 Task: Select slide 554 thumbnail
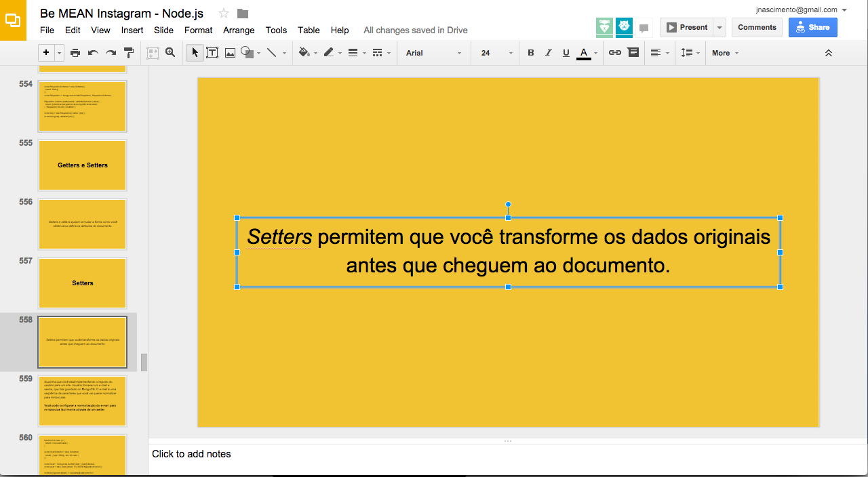83,106
